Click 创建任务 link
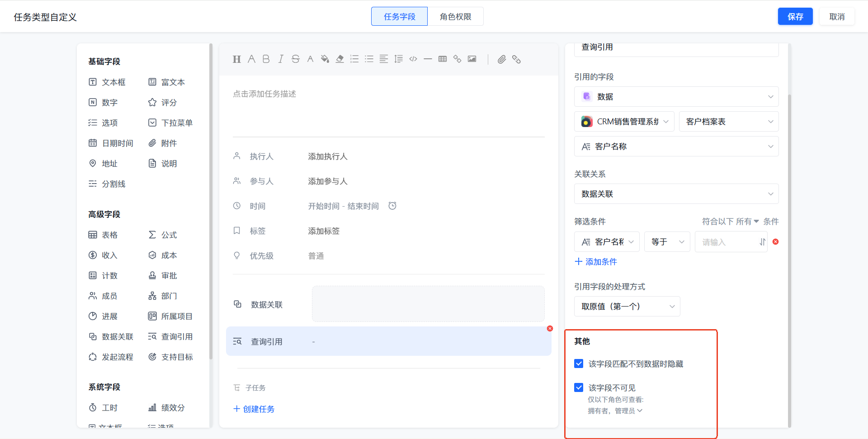The width and height of the screenshot is (868, 439). pyautogui.click(x=254, y=409)
